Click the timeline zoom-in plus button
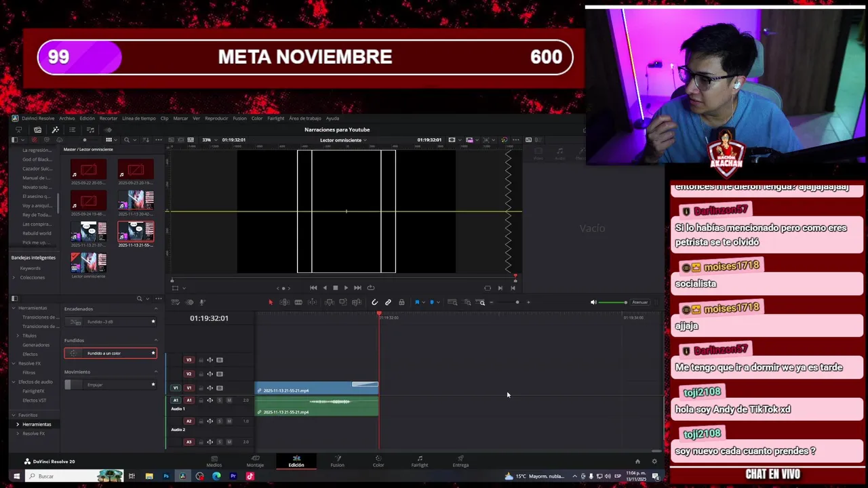Screen dimensions: 868x488 pos(528,302)
